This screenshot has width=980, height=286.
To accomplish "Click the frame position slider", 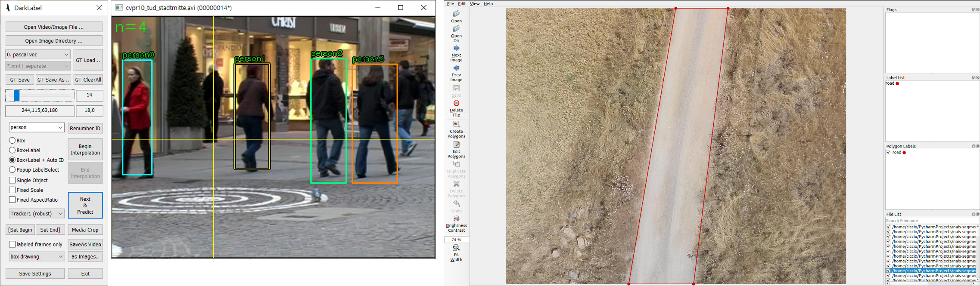I will (x=40, y=95).
